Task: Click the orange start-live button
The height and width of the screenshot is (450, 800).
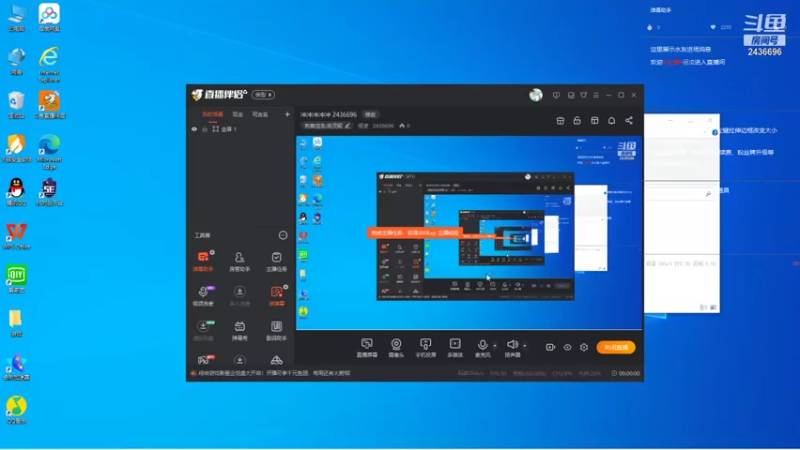Action: pyautogui.click(x=616, y=347)
